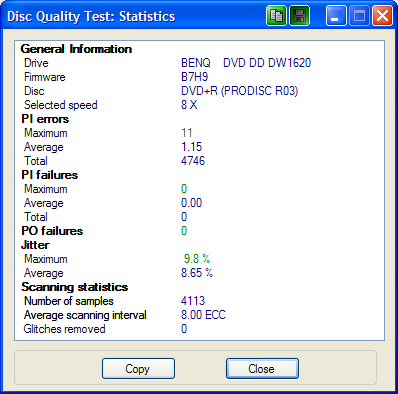Viewport: 398px width, 394px height.
Task: Click PI failures average value 0.00
Action: point(192,203)
